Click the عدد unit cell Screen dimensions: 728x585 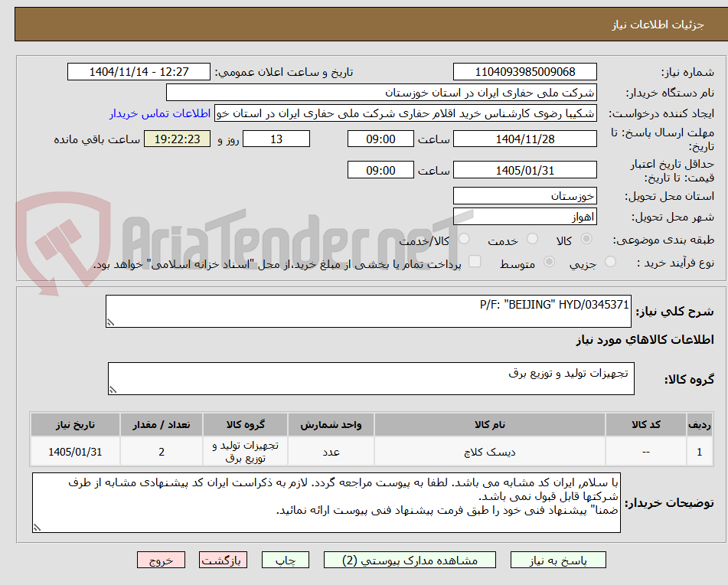pos(331,452)
